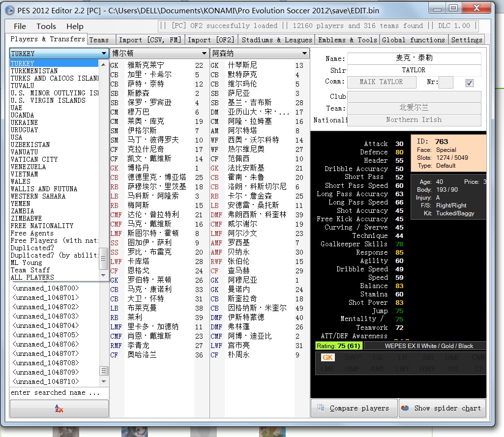This screenshot has height=437, width=504.
Task: Open the Tools menu
Action: click(46, 27)
